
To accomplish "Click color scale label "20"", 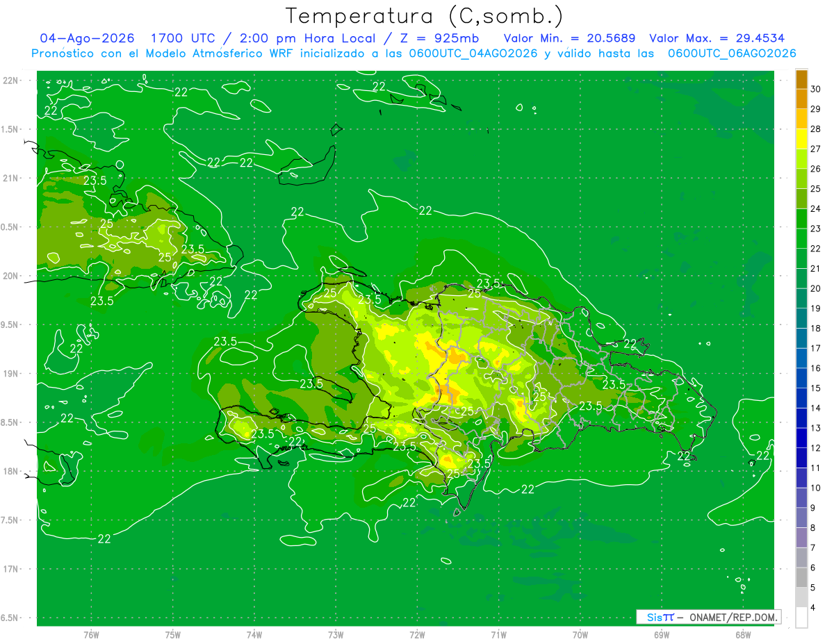I will coord(815,288).
